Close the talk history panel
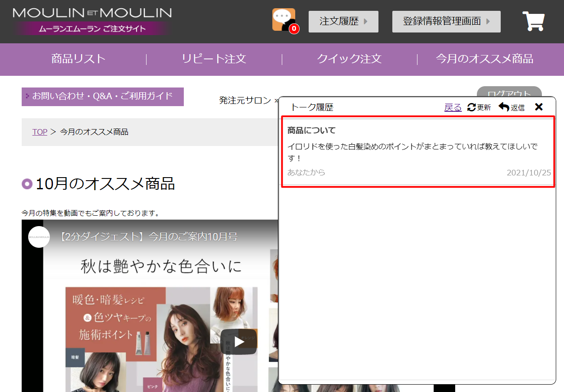The width and height of the screenshot is (564, 392). coord(539,107)
